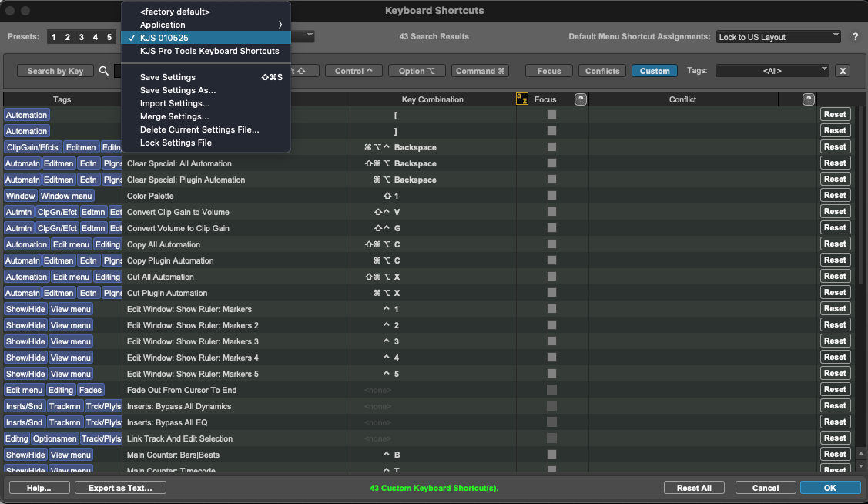
Task: Toggle Focus checkbox for Copy All Automation
Action: (551, 244)
